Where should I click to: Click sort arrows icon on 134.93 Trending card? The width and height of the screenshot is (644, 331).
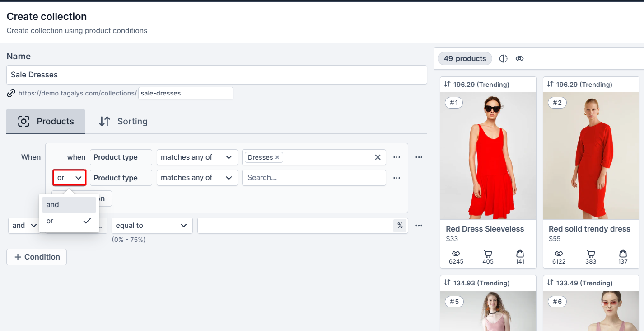pyautogui.click(x=447, y=283)
